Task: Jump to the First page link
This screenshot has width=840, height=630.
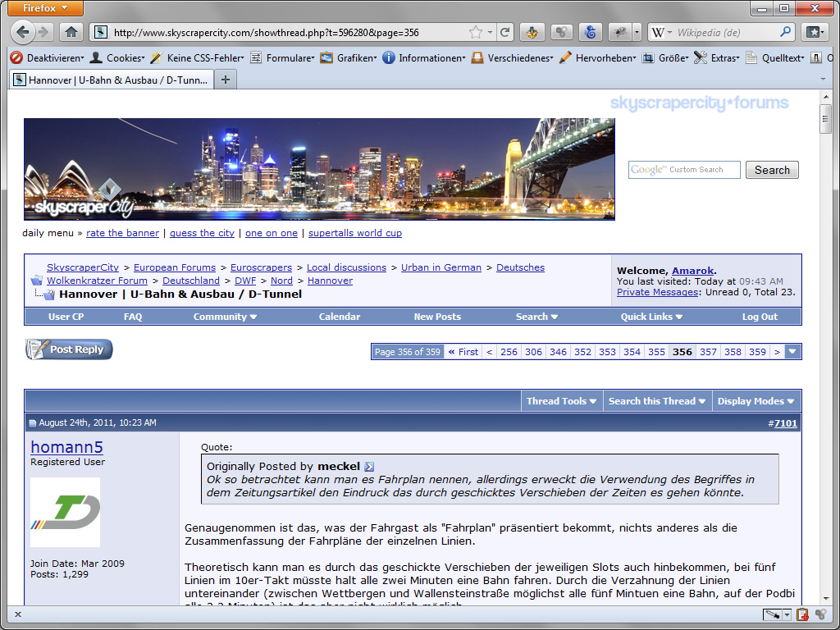Action: click(463, 352)
